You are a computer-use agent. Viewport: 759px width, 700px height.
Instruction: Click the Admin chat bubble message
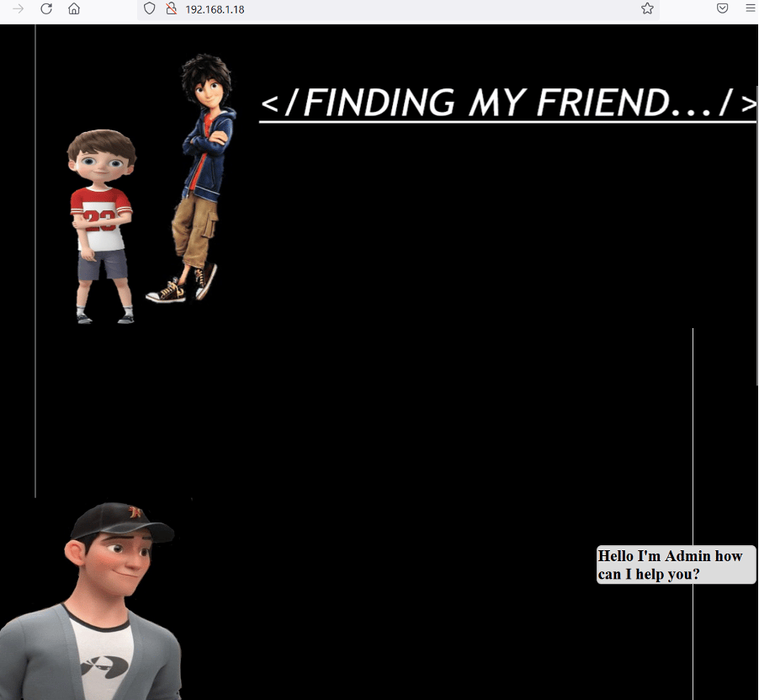coord(676,565)
